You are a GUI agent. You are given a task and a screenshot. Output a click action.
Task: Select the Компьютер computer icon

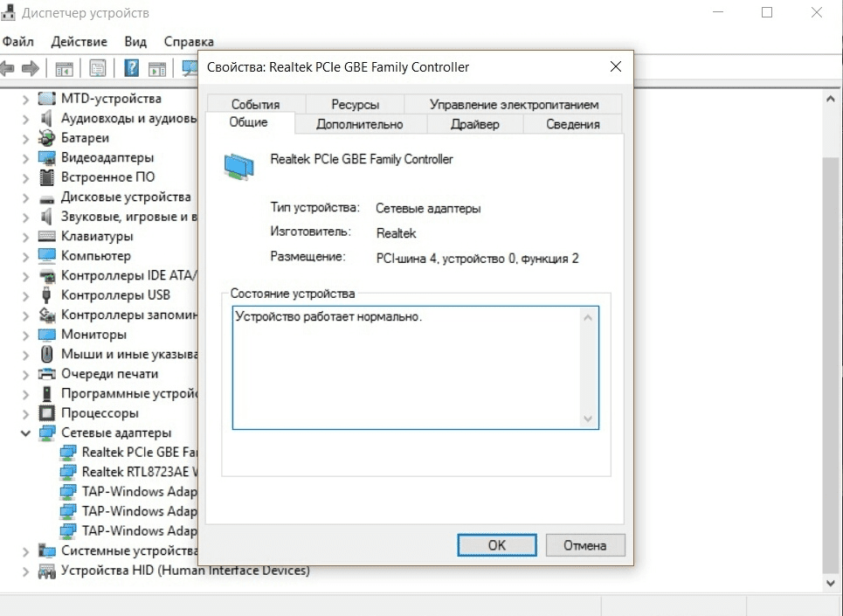click(x=47, y=255)
